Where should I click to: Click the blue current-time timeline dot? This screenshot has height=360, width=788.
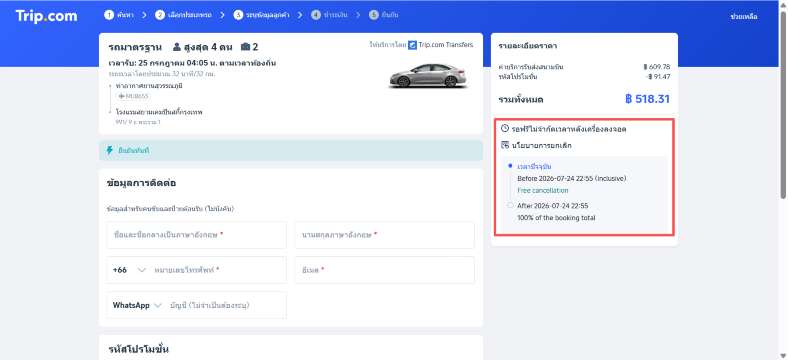[510, 166]
